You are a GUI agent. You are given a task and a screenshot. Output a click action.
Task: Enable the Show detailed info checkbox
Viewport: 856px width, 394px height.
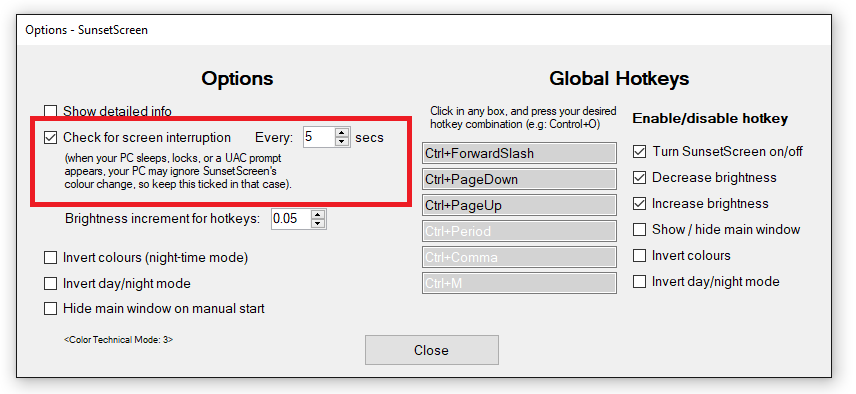(x=50, y=111)
